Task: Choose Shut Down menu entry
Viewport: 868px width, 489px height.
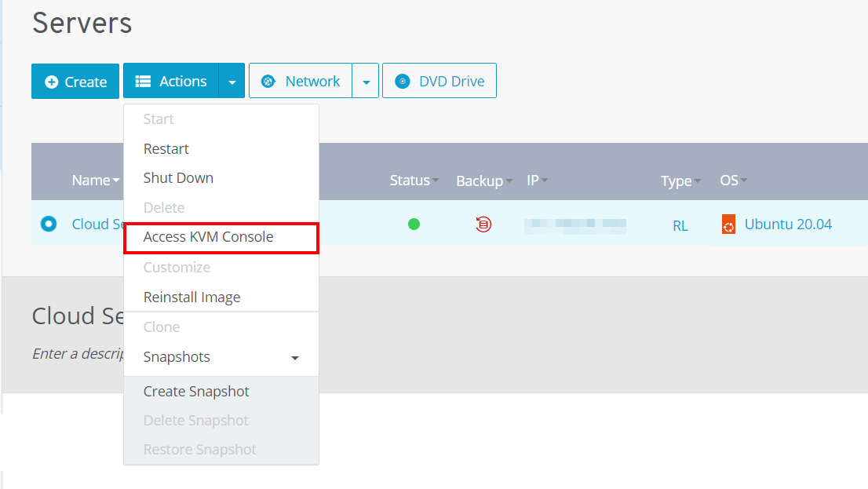Action: (221, 177)
